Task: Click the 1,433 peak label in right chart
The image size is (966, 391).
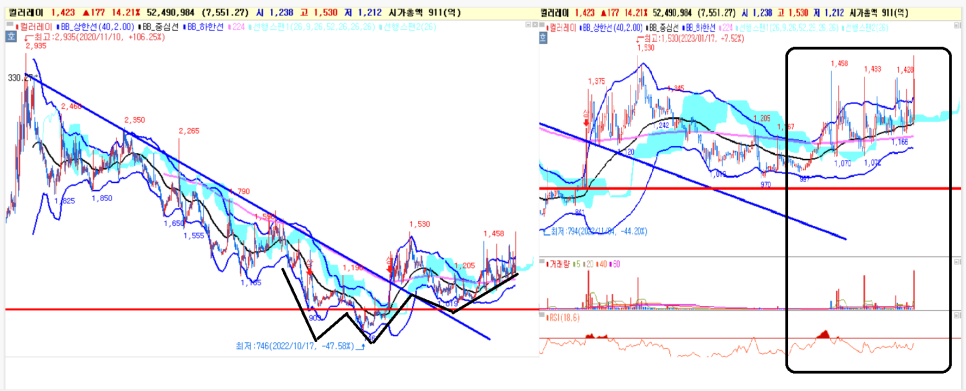Action: click(874, 69)
